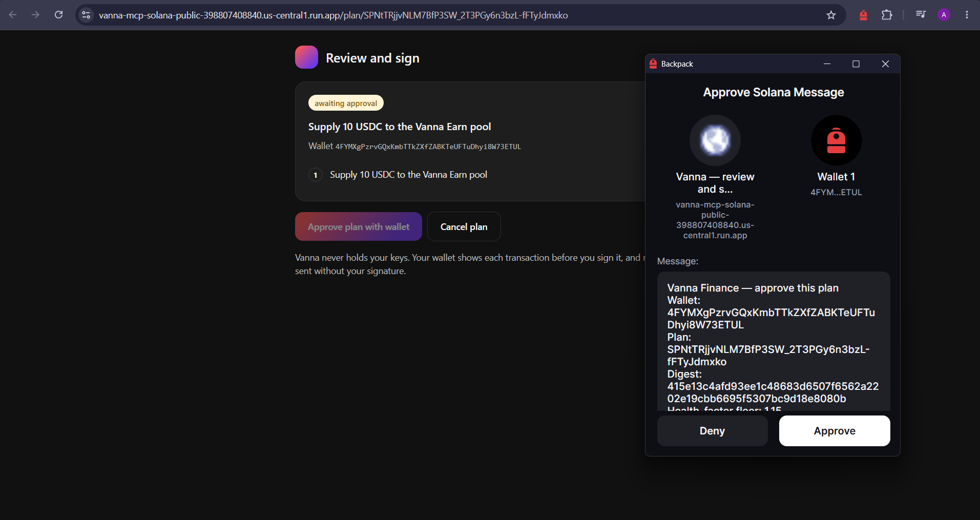This screenshot has width=980, height=520.
Task: Open Chrome three-dot menu
Action: point(967,15)
